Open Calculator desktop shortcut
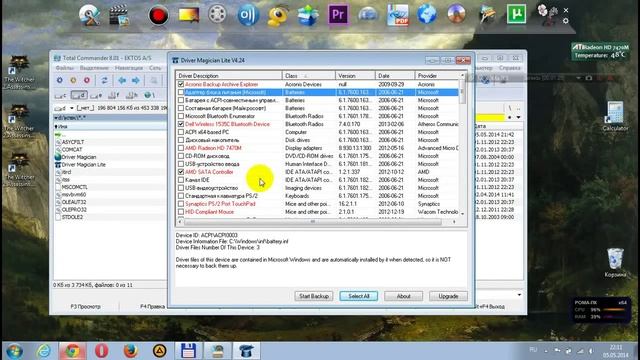The image size is (640, 360). click(x=615, y=116)
